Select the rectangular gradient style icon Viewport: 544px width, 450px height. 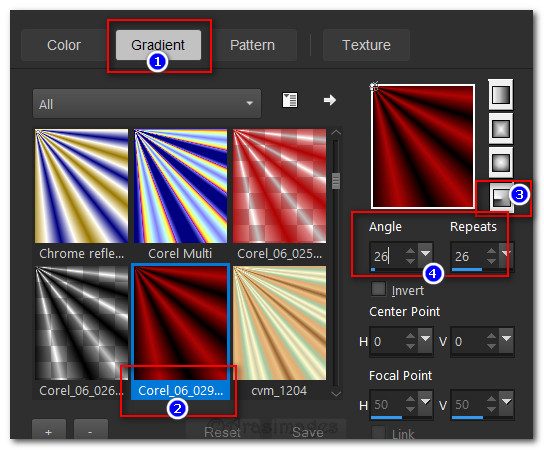tap(501, 129)
